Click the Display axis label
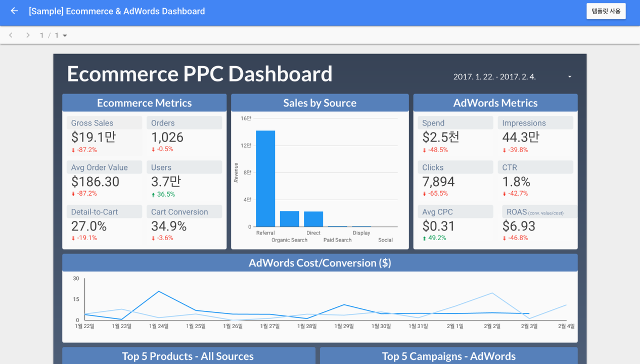 (361, 233)
